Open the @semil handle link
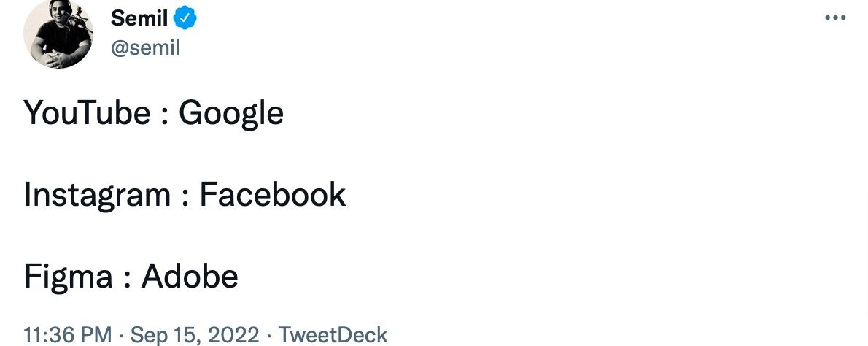This screenshot has width=868, height=346. coord(145,48)
